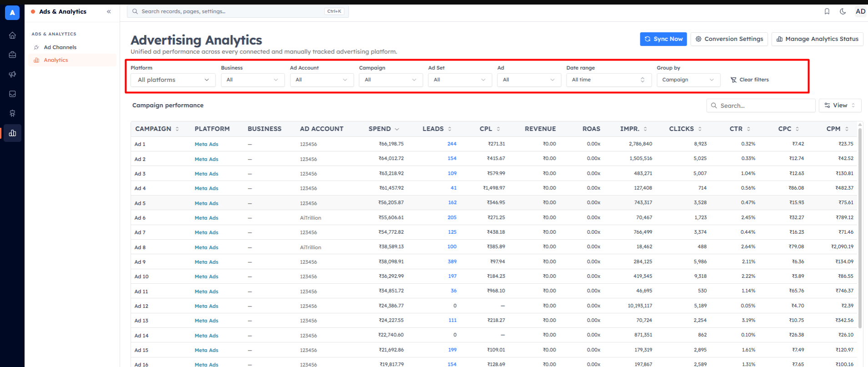Open Manage Analytics Status
The image size is (868, 367).
coord(817,39)
